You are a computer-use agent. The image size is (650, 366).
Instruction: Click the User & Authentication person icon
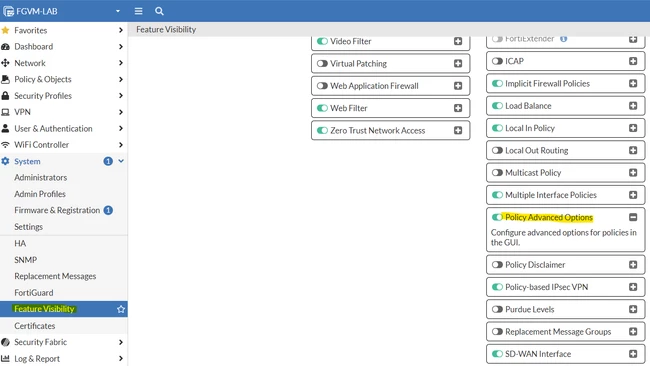pos(5,128)
